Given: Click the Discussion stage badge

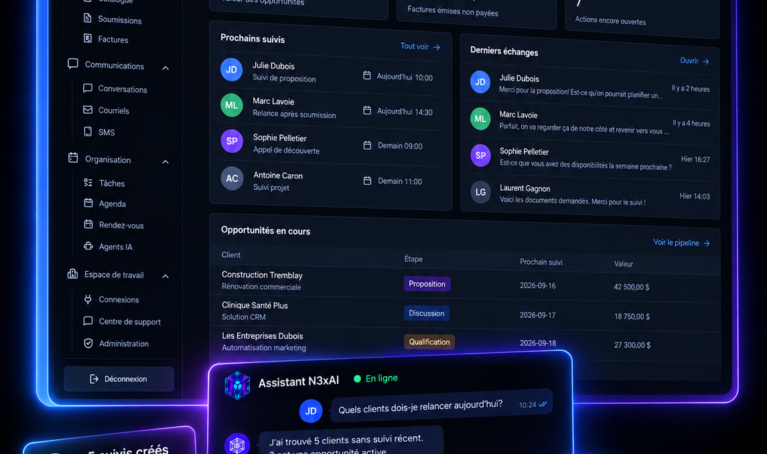Looking at the screenshot, I should click(x=427, y=313).
